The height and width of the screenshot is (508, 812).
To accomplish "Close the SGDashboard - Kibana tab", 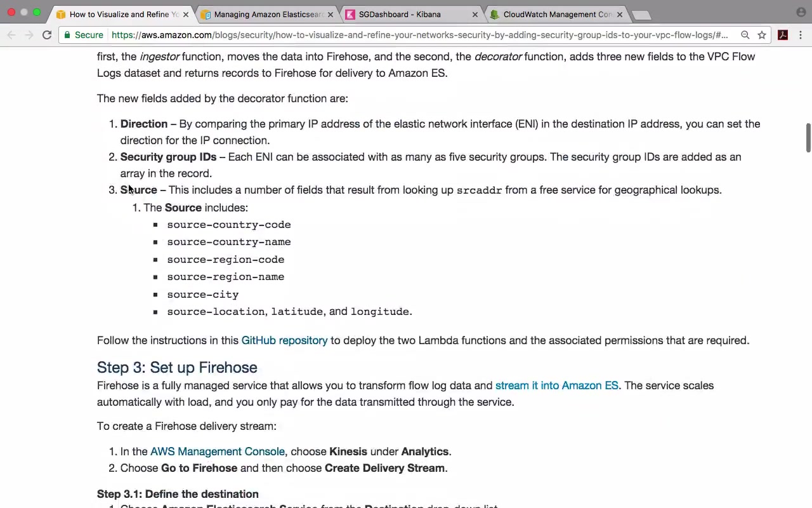I will [x=475, y=14].
